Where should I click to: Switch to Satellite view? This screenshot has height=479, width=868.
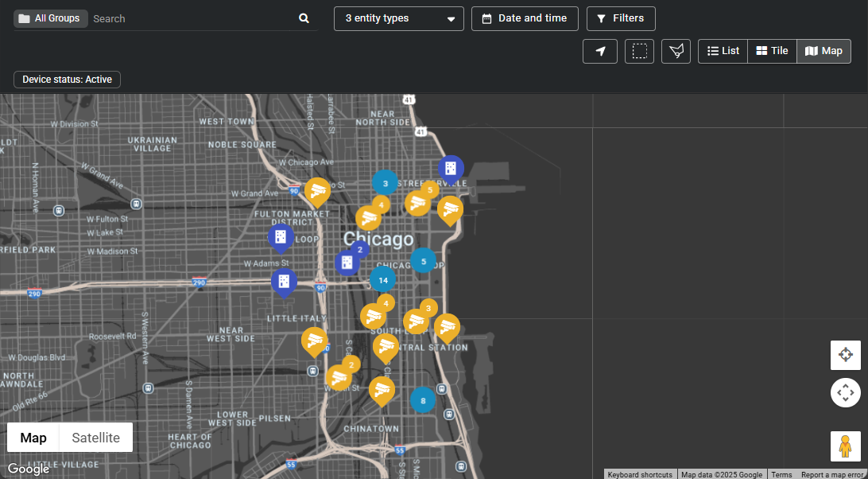(x=95, y=437)
